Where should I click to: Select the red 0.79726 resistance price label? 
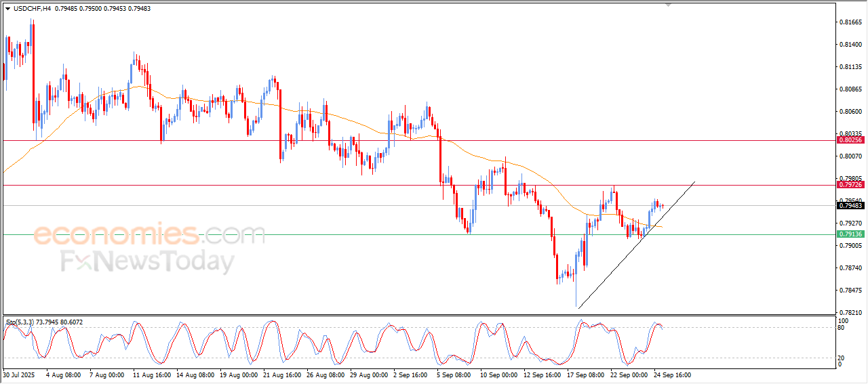pos(850,184)
